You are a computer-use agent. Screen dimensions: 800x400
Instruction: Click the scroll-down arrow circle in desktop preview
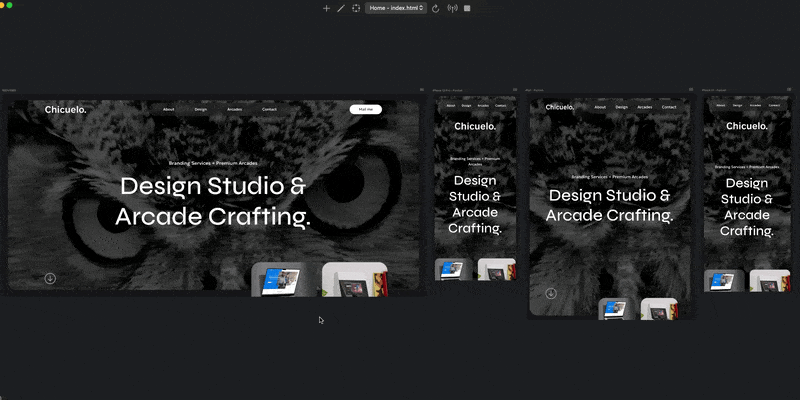50,278
